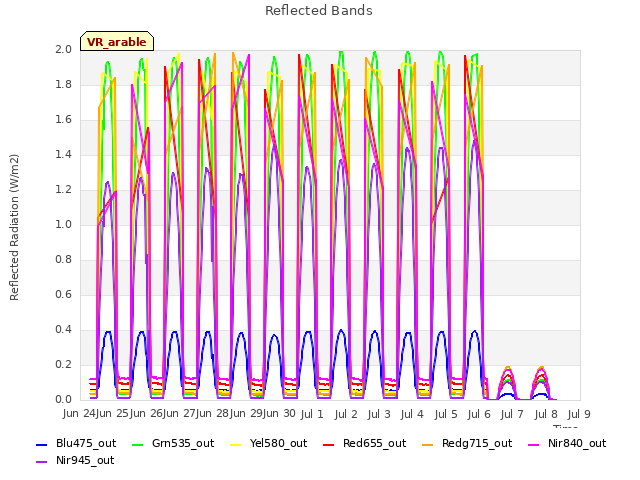Toggle the Grn535_out legend entry
The height and width of the screenshot is (480, 640).
click(x=173, y=444)
